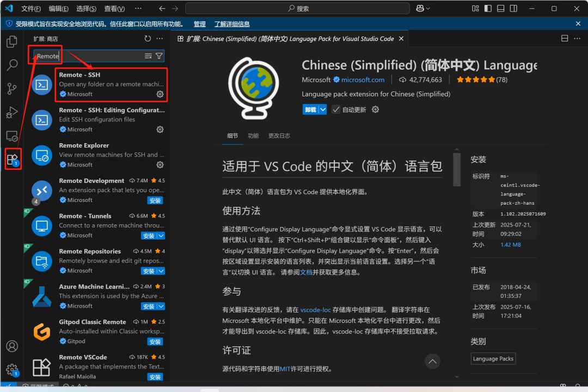Open the 了解详细信息 link

click(x=232, y=24)
